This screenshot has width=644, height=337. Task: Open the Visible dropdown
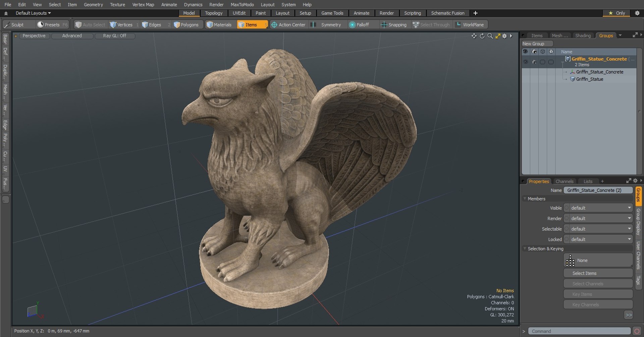click(598, 208)
